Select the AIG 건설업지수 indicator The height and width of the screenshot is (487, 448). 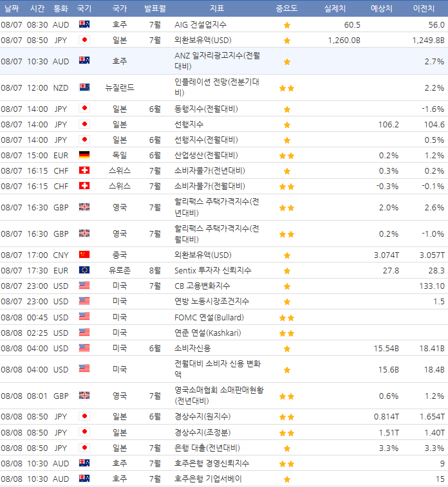tap(200, 24)
